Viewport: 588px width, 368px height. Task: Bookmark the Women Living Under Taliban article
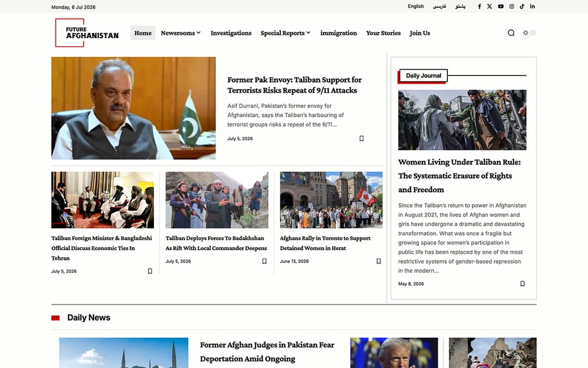pos(522,284)
